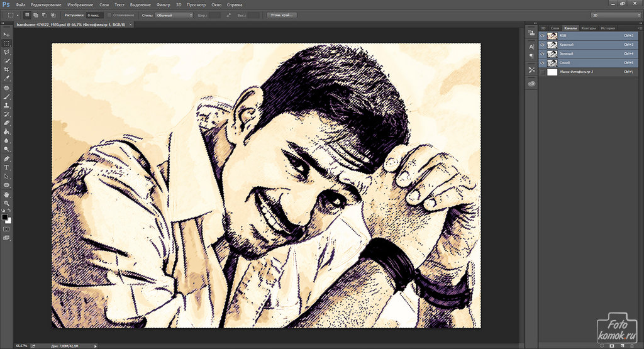Close the handsome-474122_1920.psd document tab
644x349 pixels.
(x=131, y=25)
